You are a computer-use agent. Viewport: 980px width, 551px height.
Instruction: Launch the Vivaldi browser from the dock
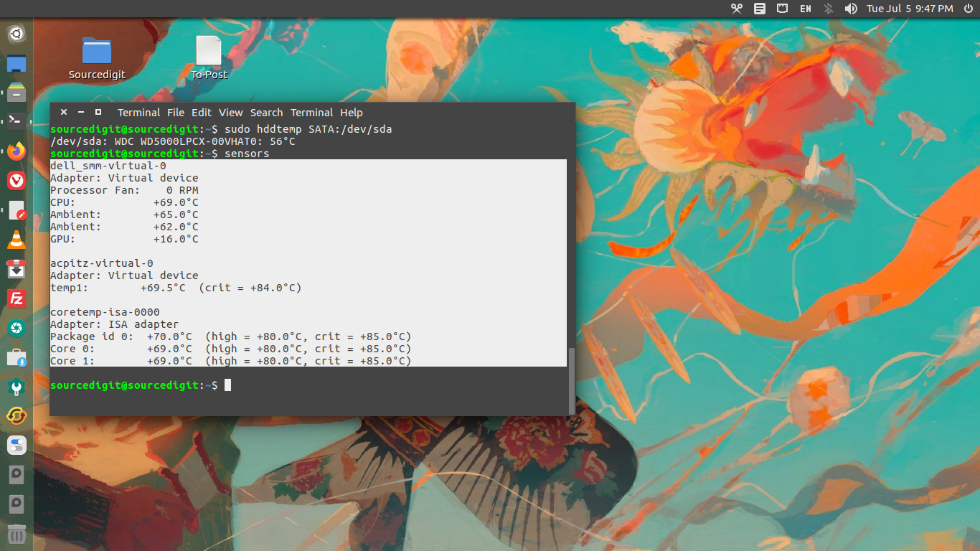pyautogui.click(x=16, y=181)
